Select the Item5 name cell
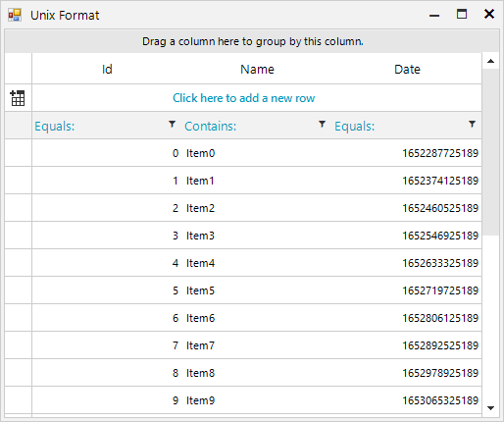 pos(257,290)
